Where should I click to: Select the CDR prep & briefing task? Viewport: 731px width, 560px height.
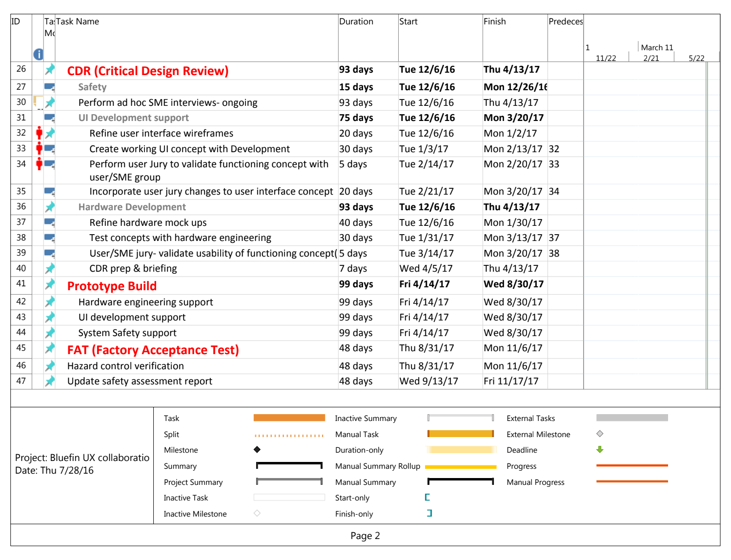tap(133, 269)
